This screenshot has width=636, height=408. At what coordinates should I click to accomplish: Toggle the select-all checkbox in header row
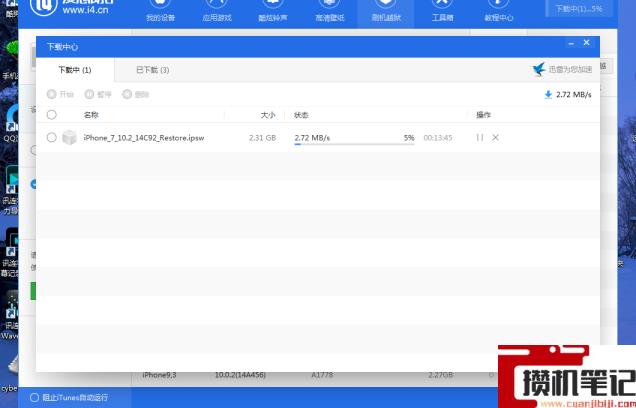tap(52, 115)
